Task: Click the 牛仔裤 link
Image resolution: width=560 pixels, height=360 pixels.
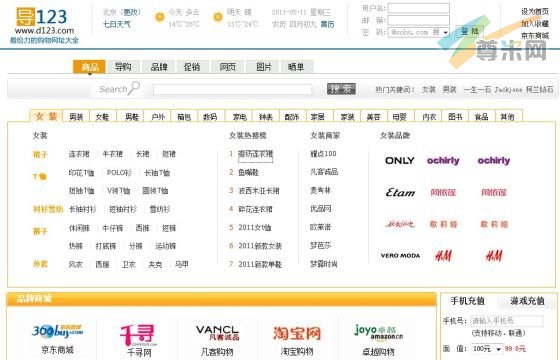Action: tap(112, 228)
